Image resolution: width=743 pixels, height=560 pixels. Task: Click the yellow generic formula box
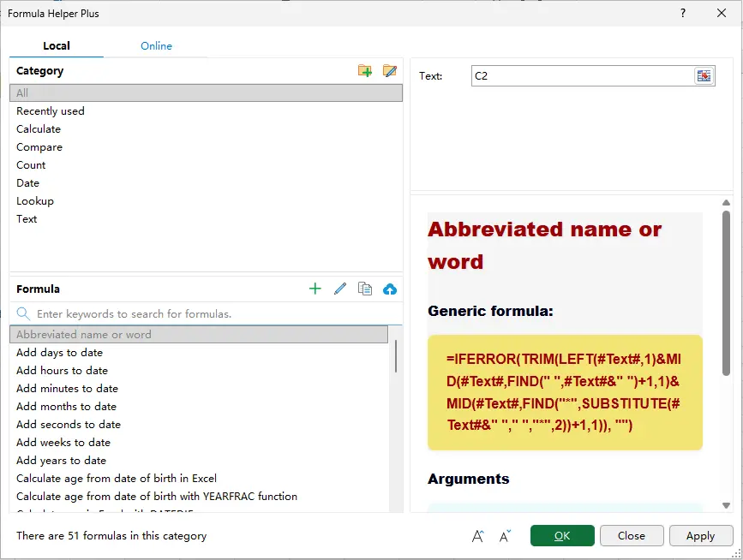(565, 392)
